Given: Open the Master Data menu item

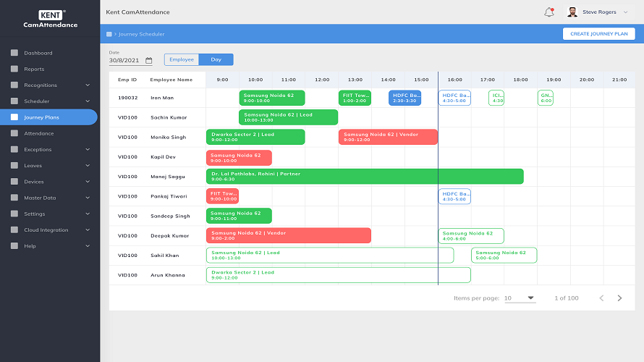Looking at the screenshot, I should (x=49, y=198).
